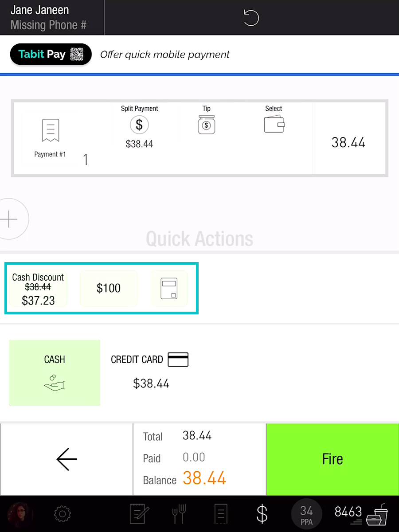399x532 pixels.
Task: Apply the Cash Discount $37.23 quick action
Action: [x=38, y=289]
